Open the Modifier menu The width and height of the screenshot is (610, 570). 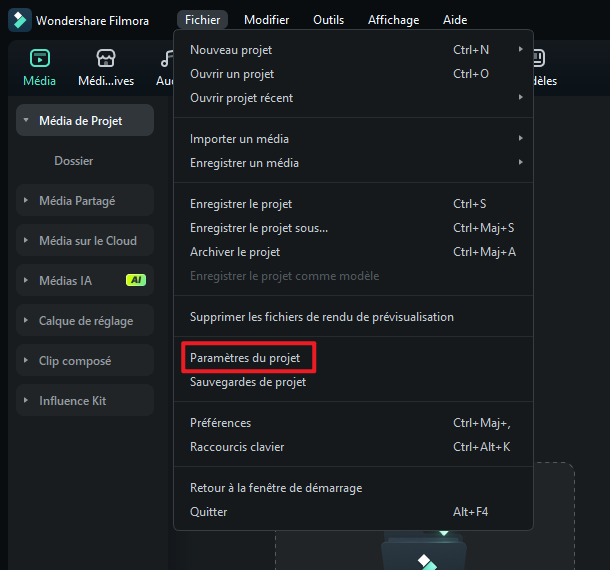(266, 20)
